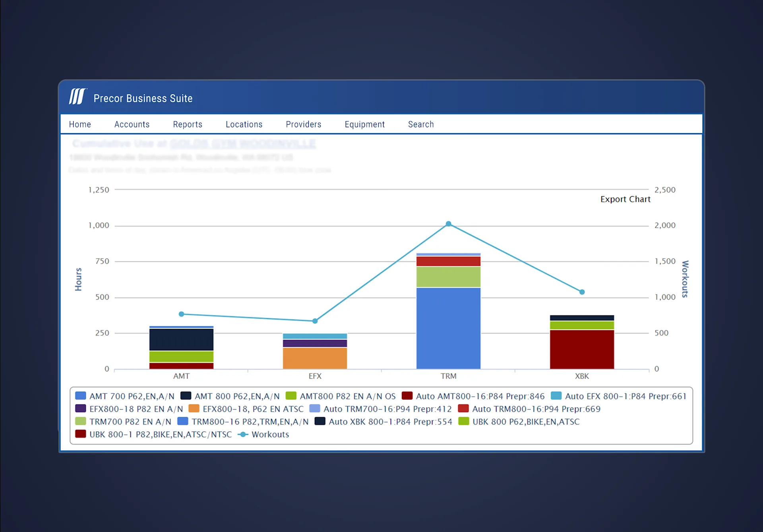This screenshot has width=763, height=532.
Task: Toggle UBK 800-1 P82,BIKE,EN,ATSC/NTSC legend entry
Action: (153, 434)
